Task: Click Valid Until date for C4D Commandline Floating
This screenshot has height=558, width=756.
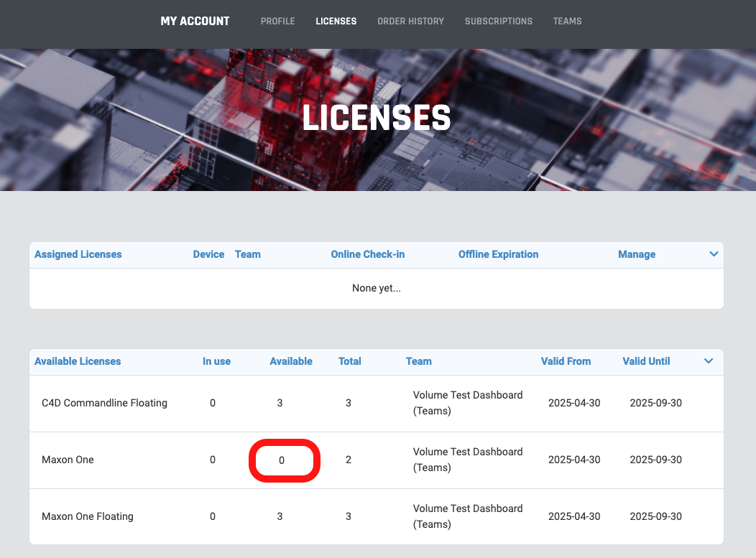Action: pos(655,403)
